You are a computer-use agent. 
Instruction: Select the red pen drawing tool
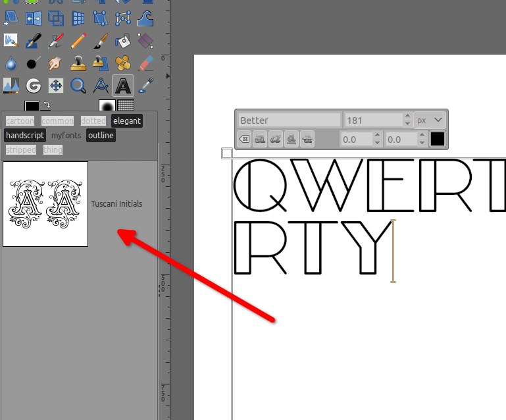tap(56, 41)
